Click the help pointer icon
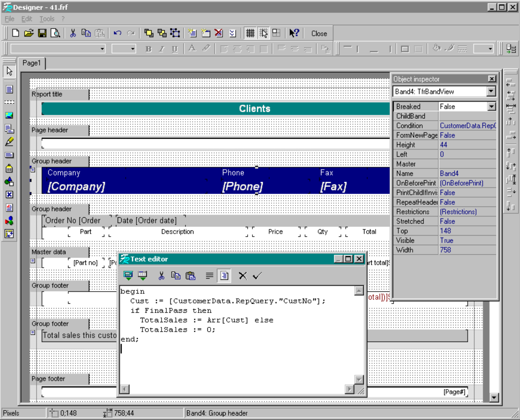This screenshot has height=420, width=520. [294, 33]
